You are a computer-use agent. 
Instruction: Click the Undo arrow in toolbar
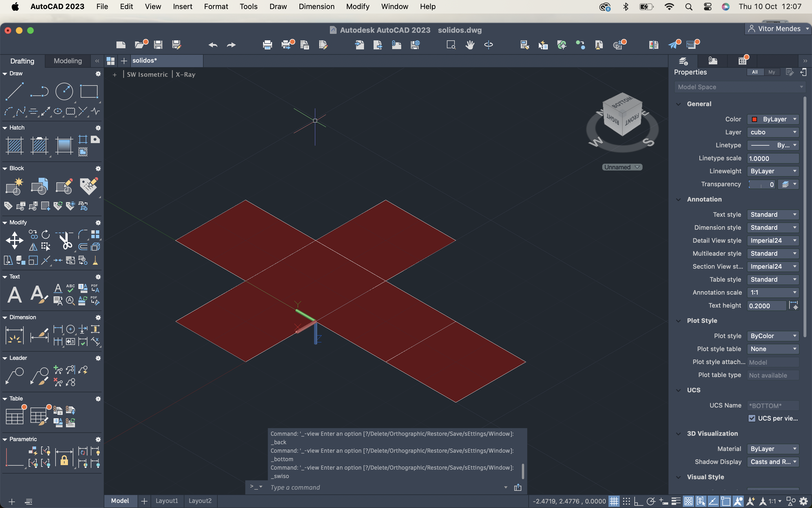(213, 45)
